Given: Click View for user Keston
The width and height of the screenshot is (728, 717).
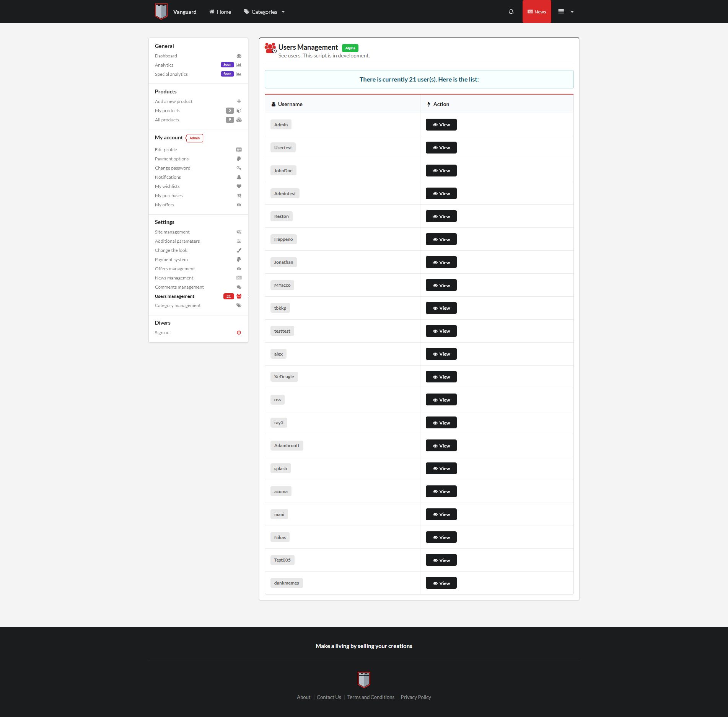Looking at the screenshot, I should (x=441, y=216).
